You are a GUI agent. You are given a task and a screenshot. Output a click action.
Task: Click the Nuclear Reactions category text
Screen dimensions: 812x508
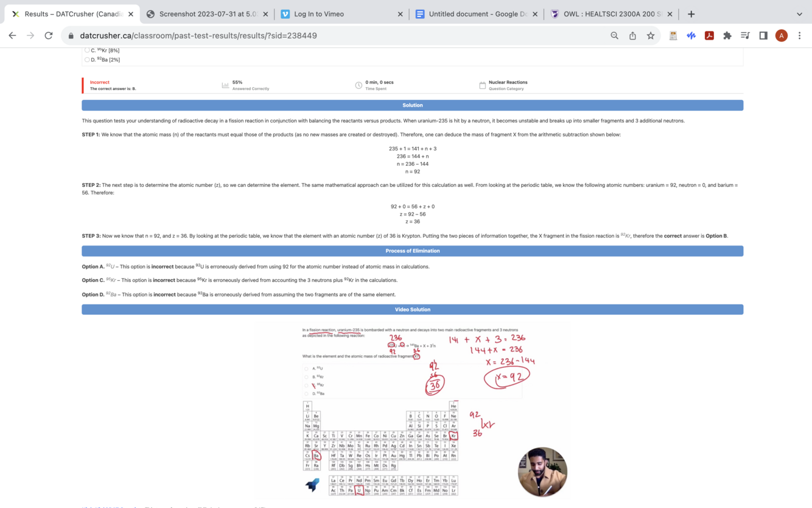pos(508,82)
